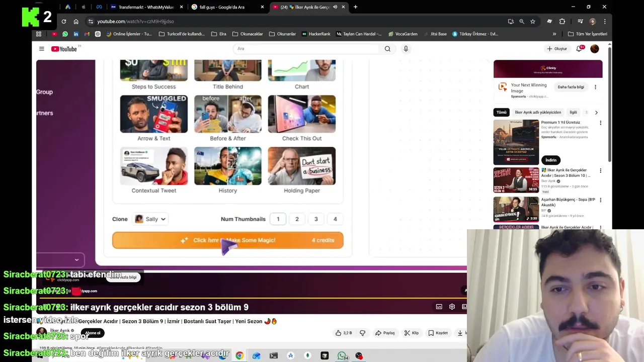Pick the Before & After thumbnail style

(228, 118)
